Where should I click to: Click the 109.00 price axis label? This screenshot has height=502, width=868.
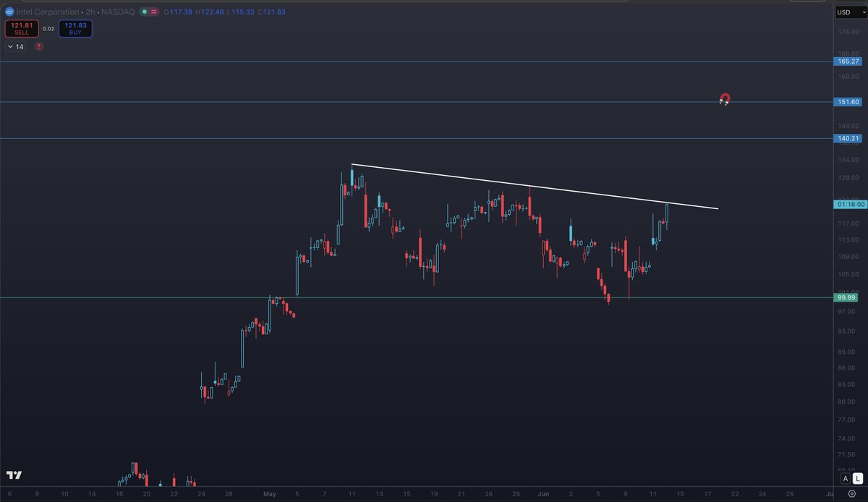848,257
